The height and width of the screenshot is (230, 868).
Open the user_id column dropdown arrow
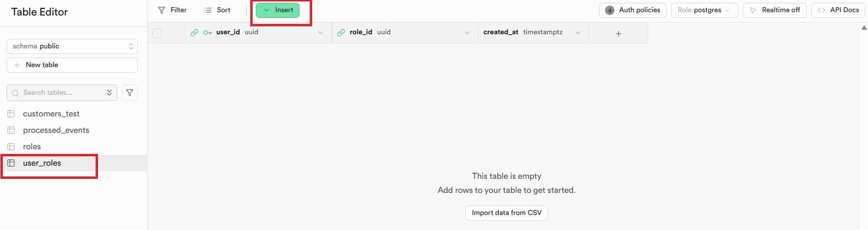tap(321, 32)
